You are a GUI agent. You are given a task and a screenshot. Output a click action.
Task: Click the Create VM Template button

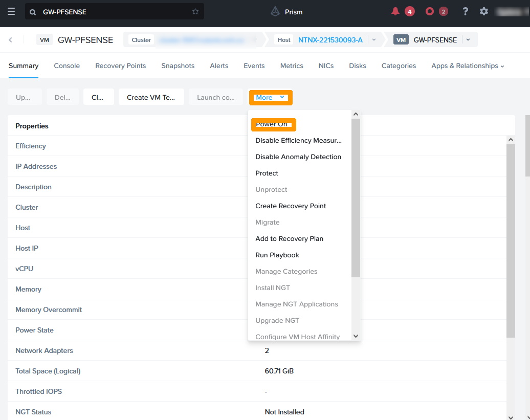[x=151, y=97]
